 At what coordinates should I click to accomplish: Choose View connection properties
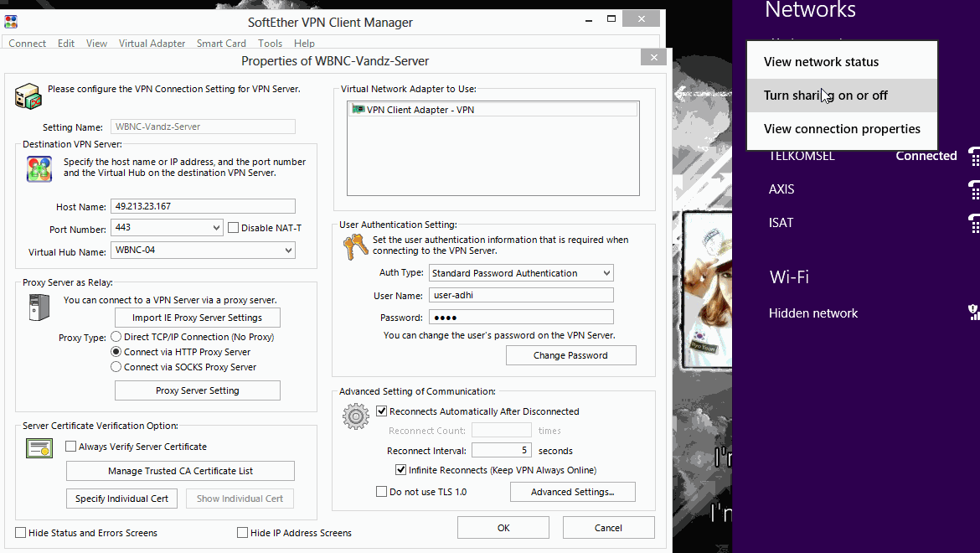[842, 129]
